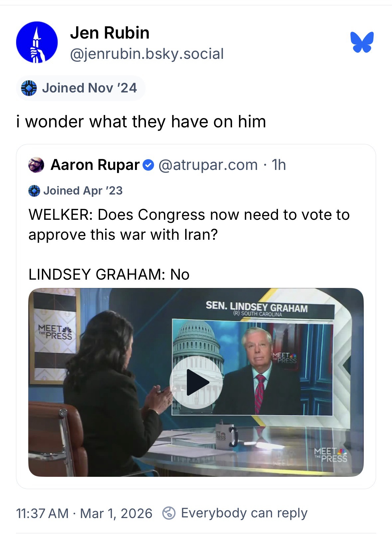Open Aaron Rupar's small profile avatar
Viewport: 392px width, 538px height.
tap(36, 165)
